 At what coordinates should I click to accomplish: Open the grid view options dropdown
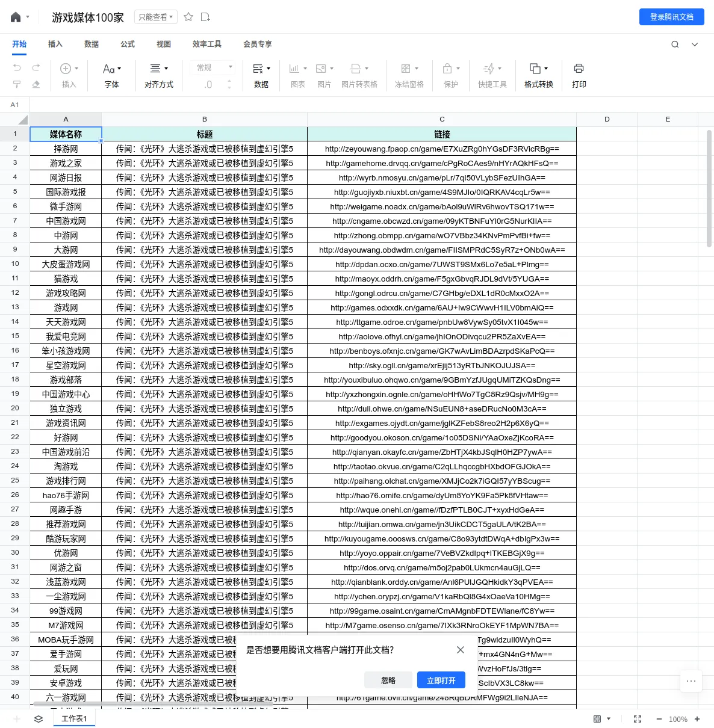tap(602, 719)
